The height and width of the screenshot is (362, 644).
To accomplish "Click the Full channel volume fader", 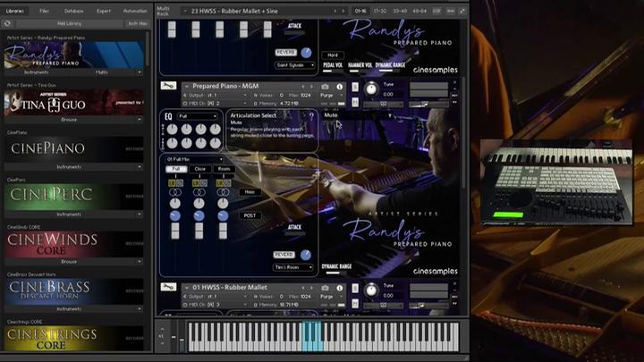I will pos(175,231).
